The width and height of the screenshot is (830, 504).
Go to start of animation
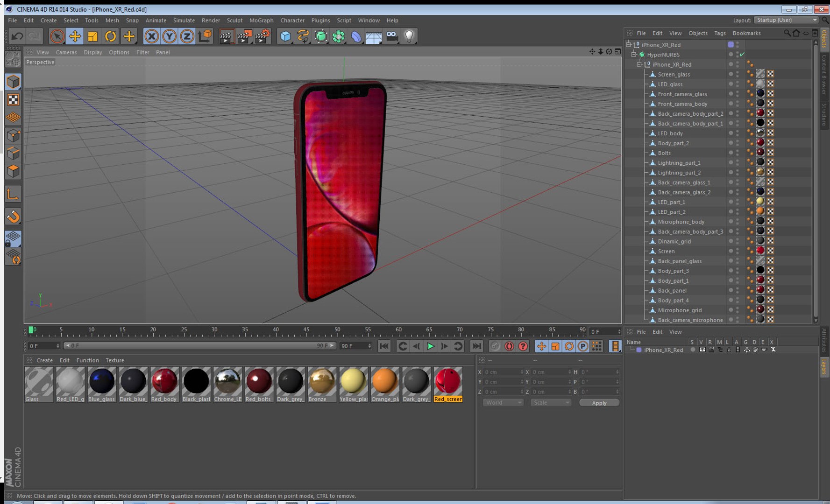(384, 346)
